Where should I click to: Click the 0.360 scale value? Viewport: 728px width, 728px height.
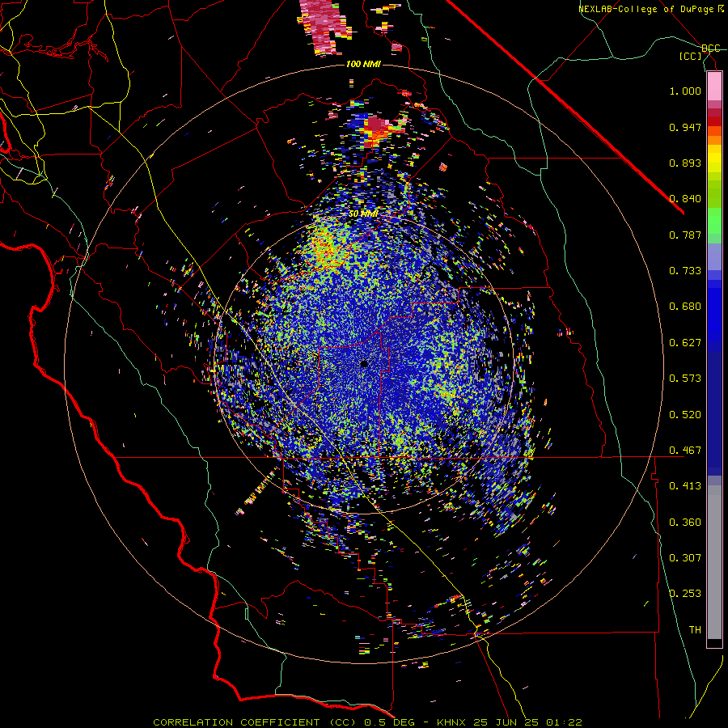tap(685, 523)
